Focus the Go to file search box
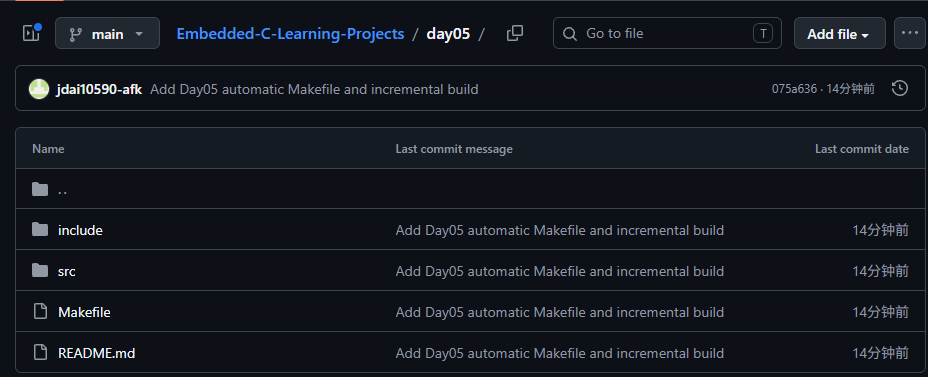The image size is (928, 377). tap(667, 33)
